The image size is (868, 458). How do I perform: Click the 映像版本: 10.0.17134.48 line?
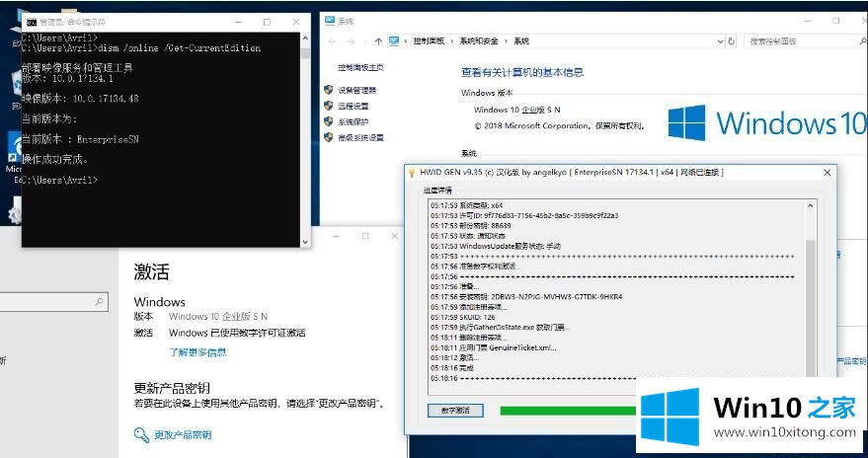(x=80, y=99)
